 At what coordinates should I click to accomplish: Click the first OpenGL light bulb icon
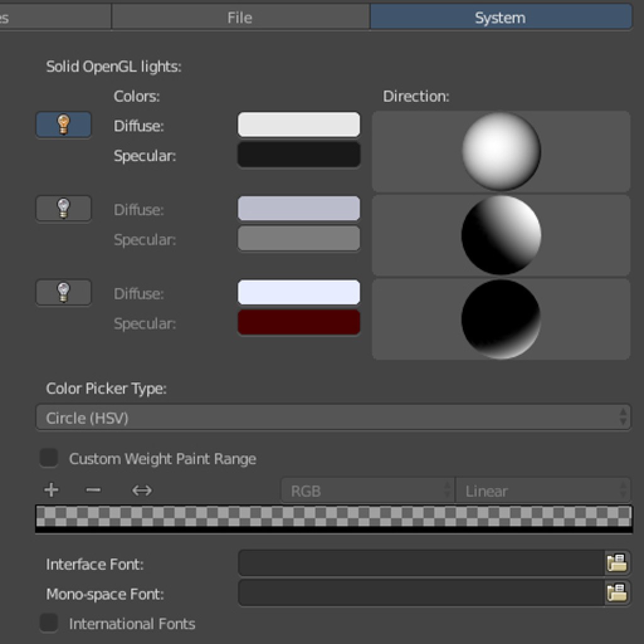[63, 125]
